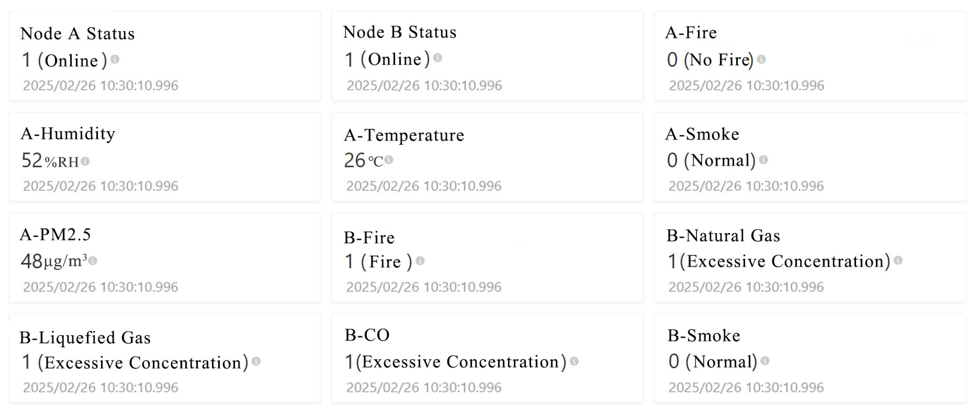Click info icon beside A-Smoke Normal value
This screenshot has height=415, width=980.
click(x=763, y=160)
